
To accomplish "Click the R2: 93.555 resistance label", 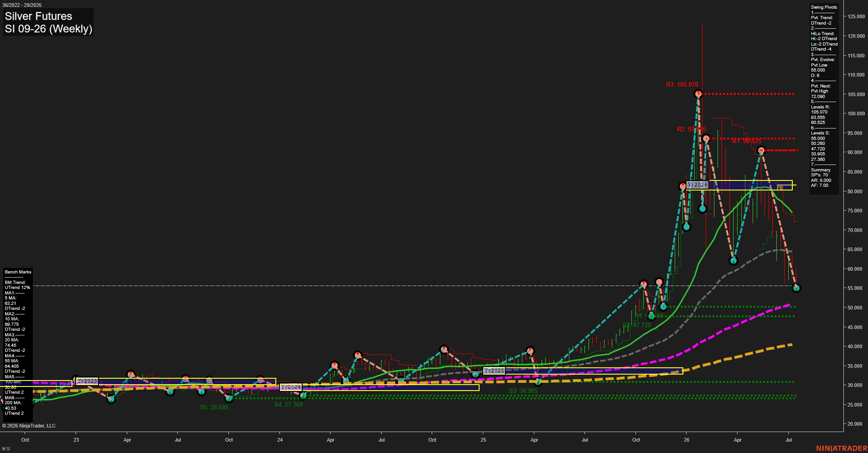I will 692,129.
